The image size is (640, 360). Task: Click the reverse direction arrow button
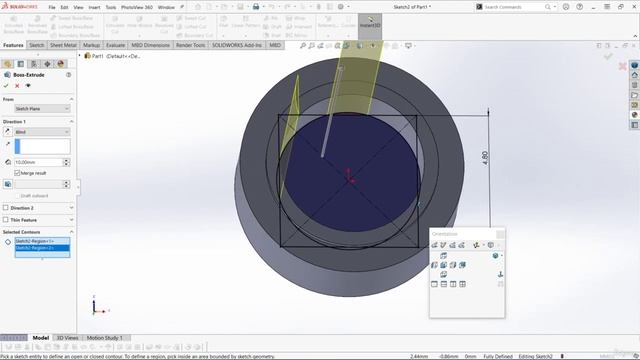pyautogui.click(x=7, y=131)
